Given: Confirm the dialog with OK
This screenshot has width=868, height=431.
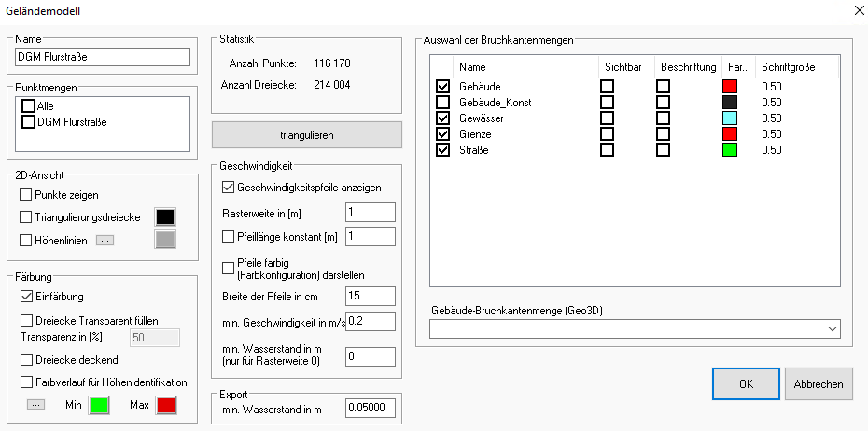Looking at the screenshot, I should click(x=745, y=383).
